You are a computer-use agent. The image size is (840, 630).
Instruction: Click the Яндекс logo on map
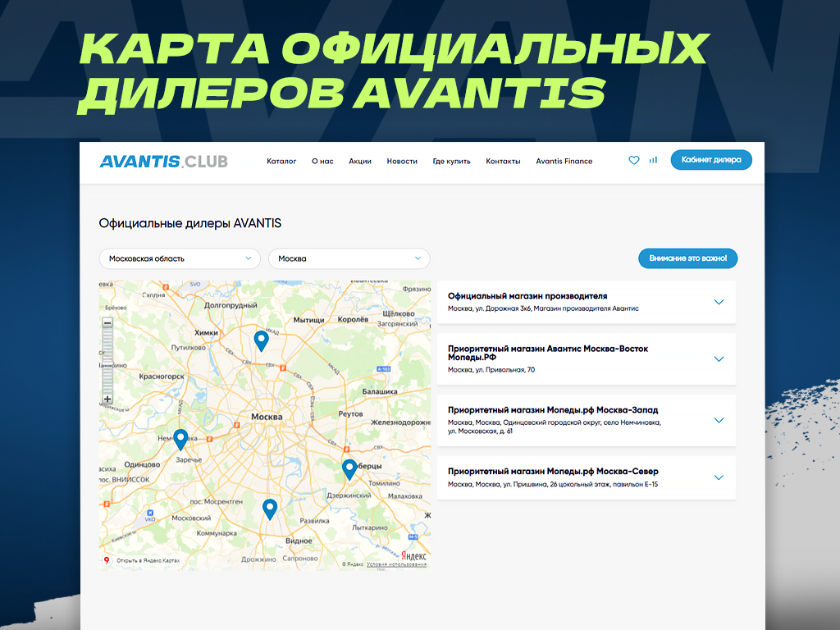(413, 556)
